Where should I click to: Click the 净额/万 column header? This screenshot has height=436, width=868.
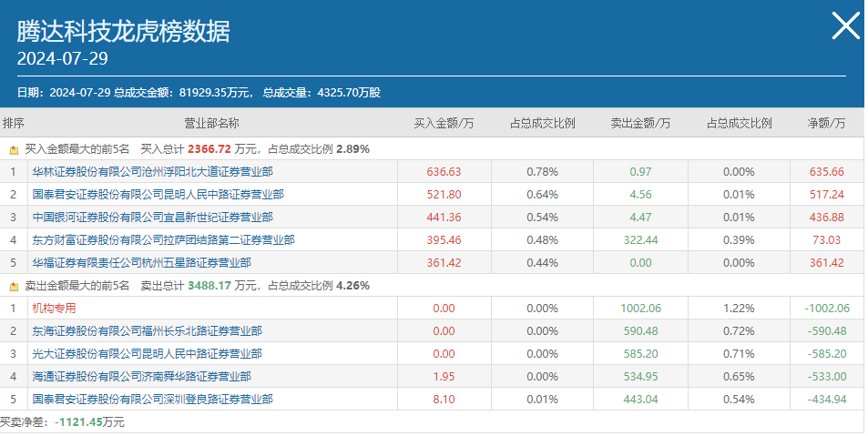[x=826, y=123]
